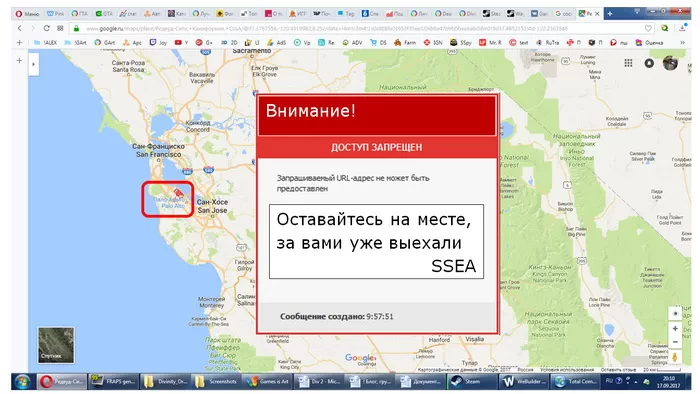
Task: Click the San Francisco city label
Action: [x=158, y=150]
